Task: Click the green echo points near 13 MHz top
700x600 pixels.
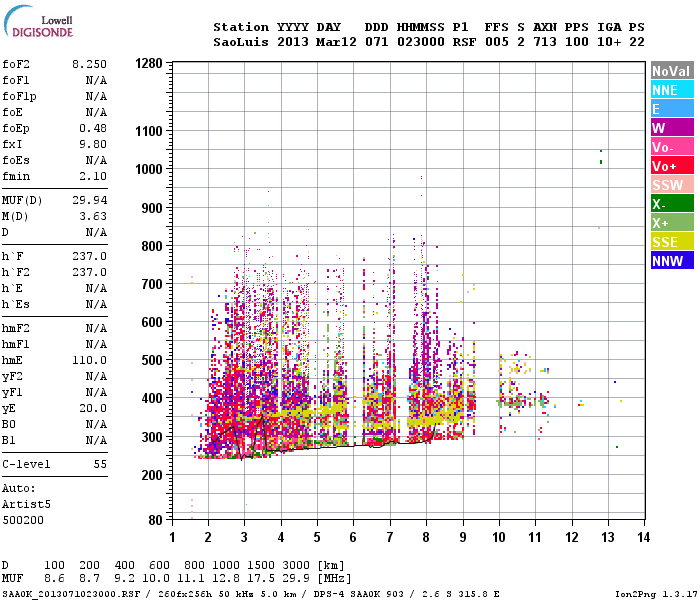Action: point(601,157)
